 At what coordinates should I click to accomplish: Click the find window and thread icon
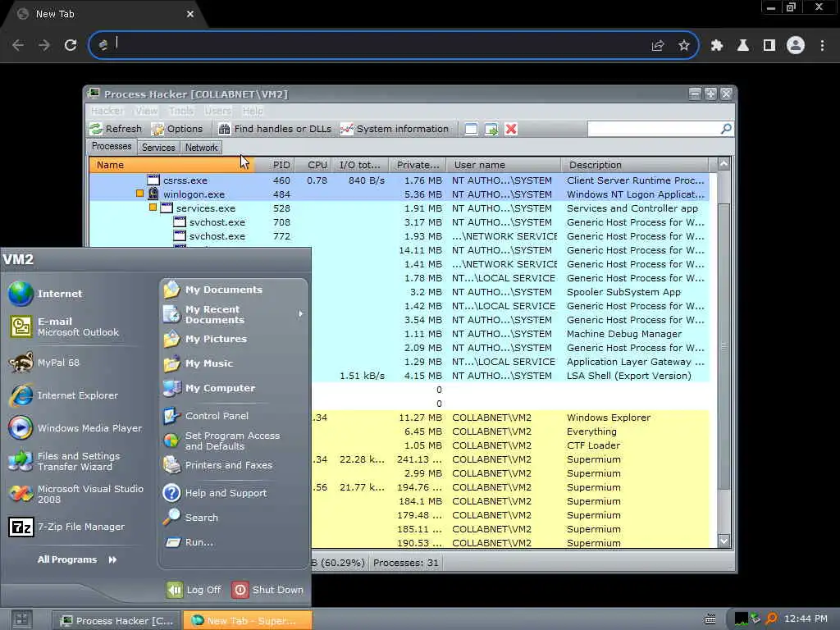click(491, 129)
